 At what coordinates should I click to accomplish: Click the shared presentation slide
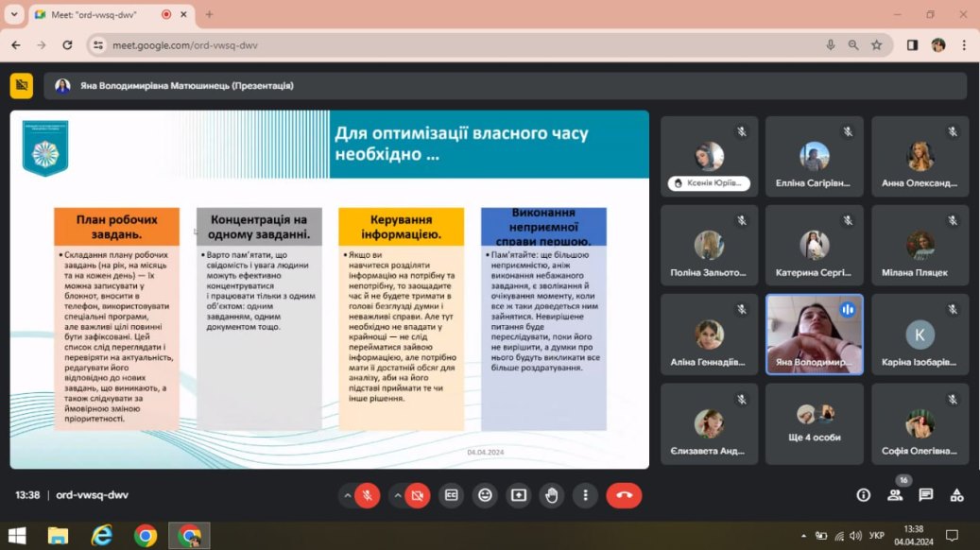[x=330, y=289]
